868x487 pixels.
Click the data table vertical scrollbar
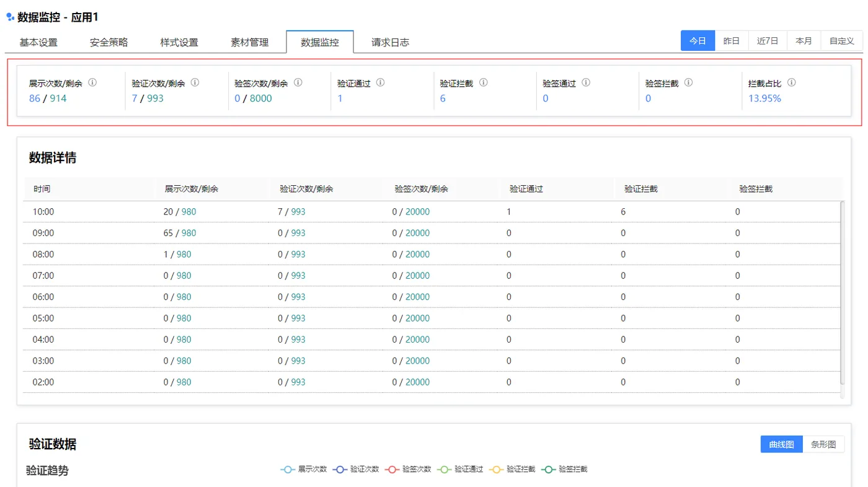point(841,292)
